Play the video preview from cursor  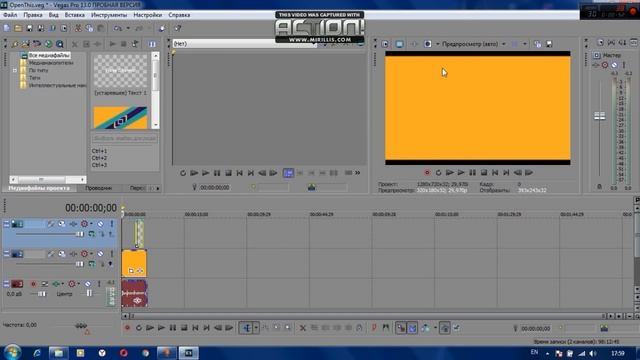tap(461, 173)
